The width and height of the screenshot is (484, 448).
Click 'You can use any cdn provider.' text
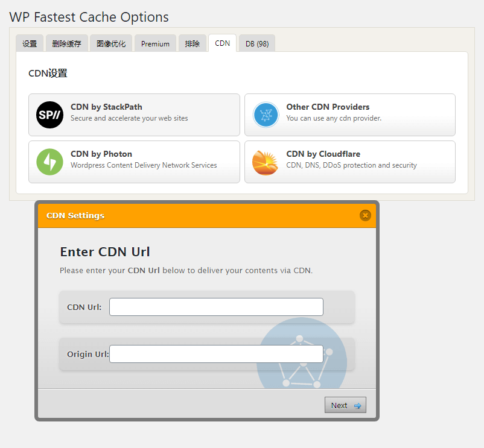(334, 118)
